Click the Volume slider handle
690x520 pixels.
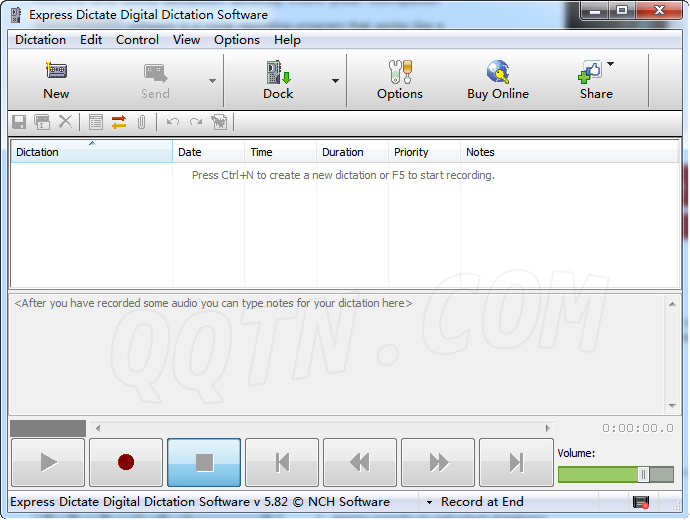(643, 474)
